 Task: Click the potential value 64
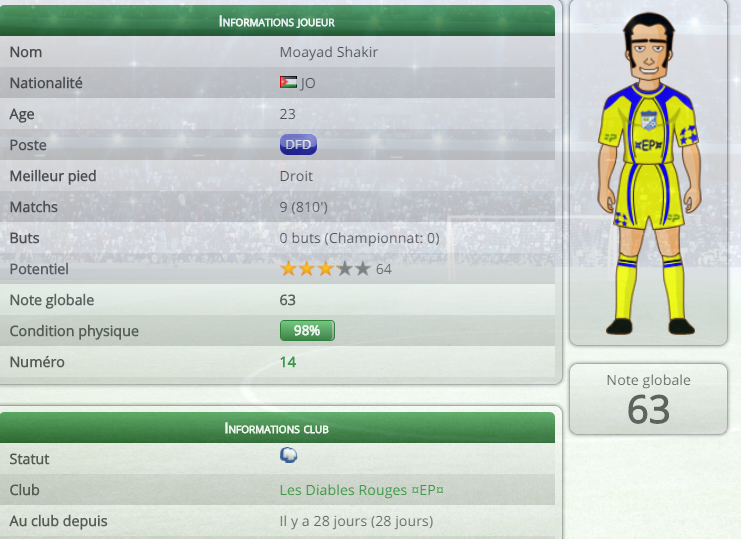[x=384, y=269]
